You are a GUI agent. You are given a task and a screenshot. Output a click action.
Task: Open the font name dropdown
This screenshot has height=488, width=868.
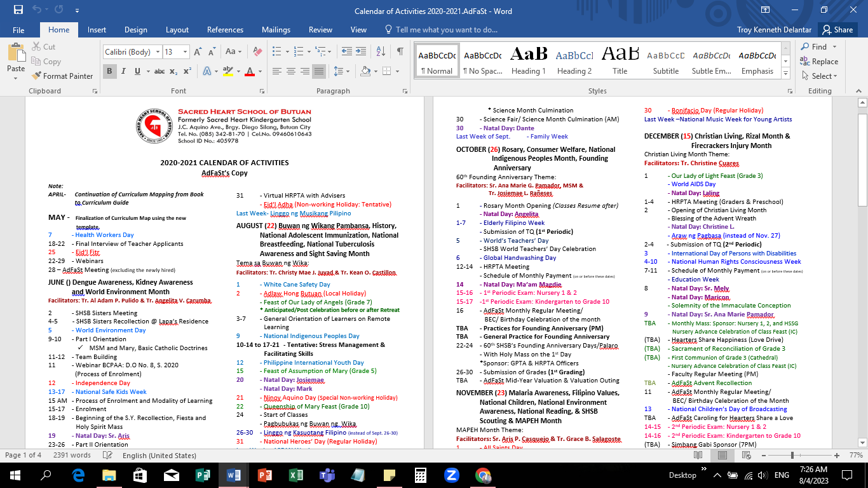tap(156, 52)
